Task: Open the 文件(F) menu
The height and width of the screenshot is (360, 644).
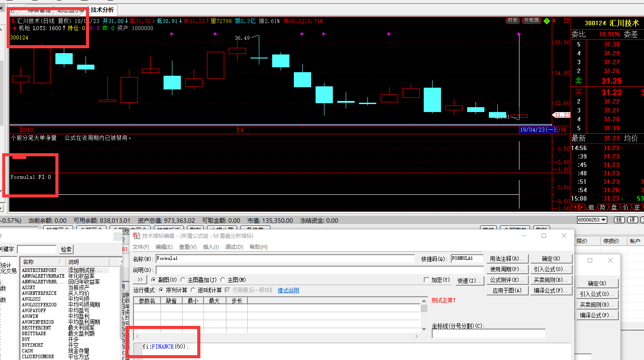Action: click(x=141, y=247)
